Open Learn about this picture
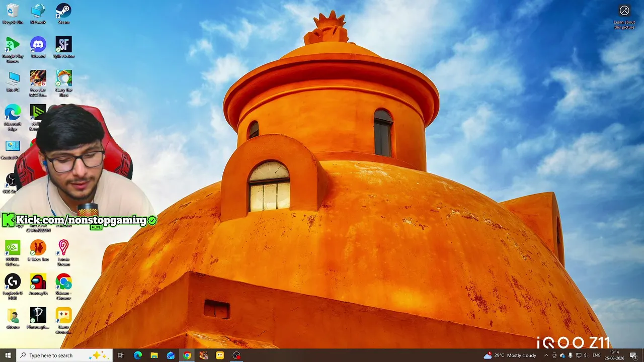Image resolution: width=644 pixels, height=362 pixels. coord(624,17)
